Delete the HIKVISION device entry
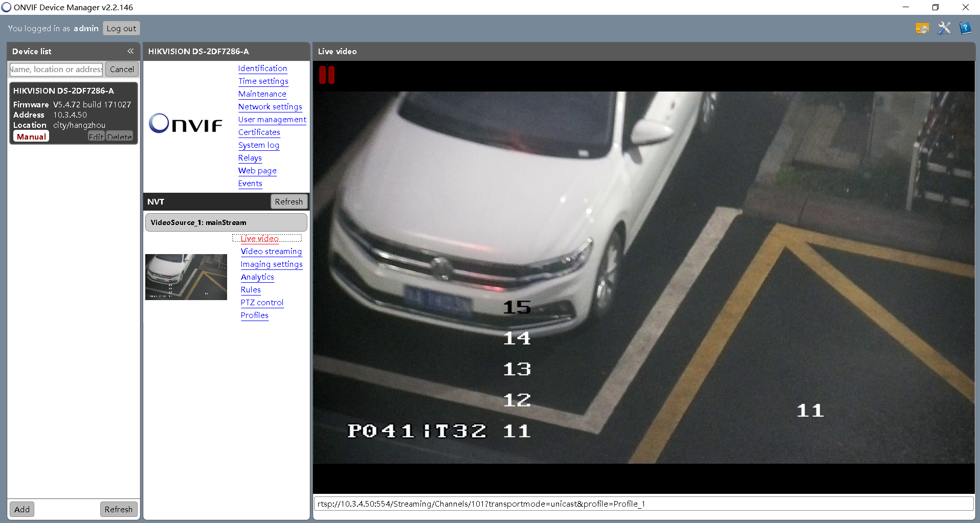This screenshot has width=980, height=523. pyautogui.click(x=120, y=137)
